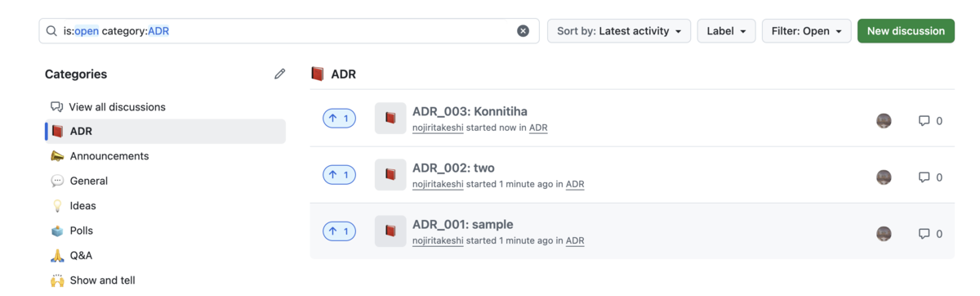Open the Filter: Open dropdown
This screenshot has height=296, width=980.
[x=807, y=31]
